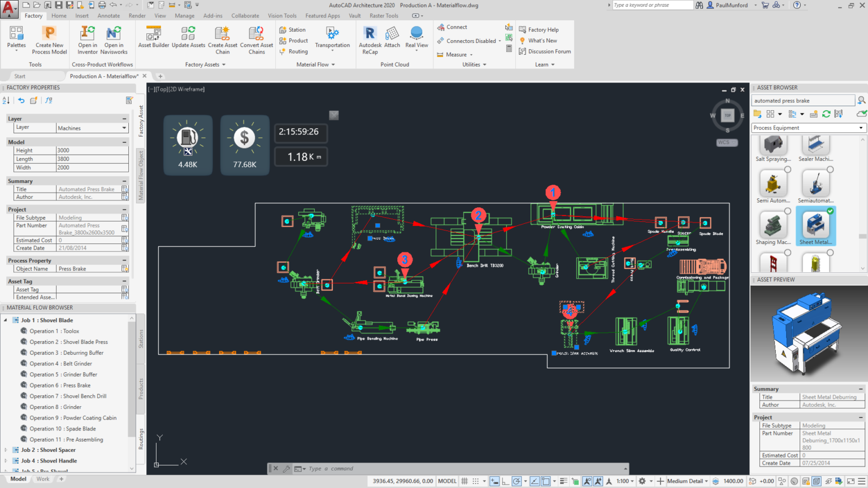This screenshot has width=868, height=488.
Task: Click the Asset Browser search icon
Action: [x=861, y=101]
